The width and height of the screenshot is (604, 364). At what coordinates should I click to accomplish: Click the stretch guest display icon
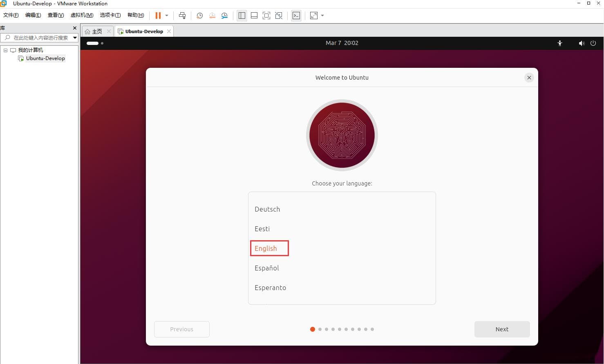tap(314, 16)
